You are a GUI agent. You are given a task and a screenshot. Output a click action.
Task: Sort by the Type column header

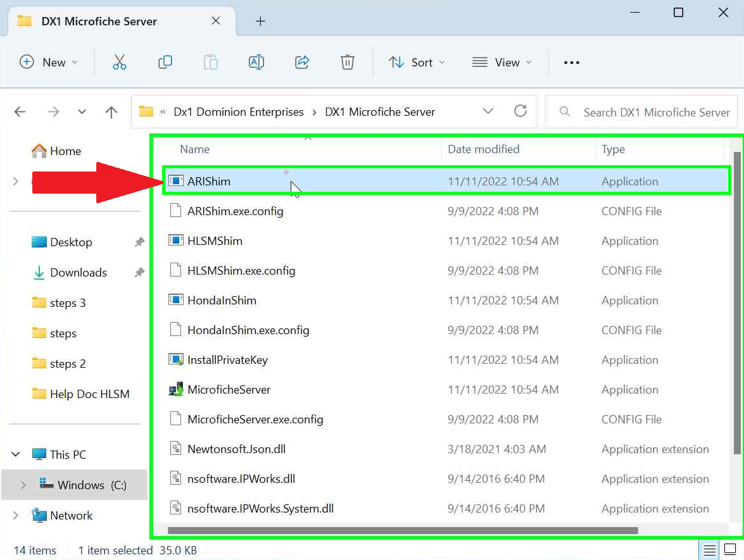coord(613,149)
